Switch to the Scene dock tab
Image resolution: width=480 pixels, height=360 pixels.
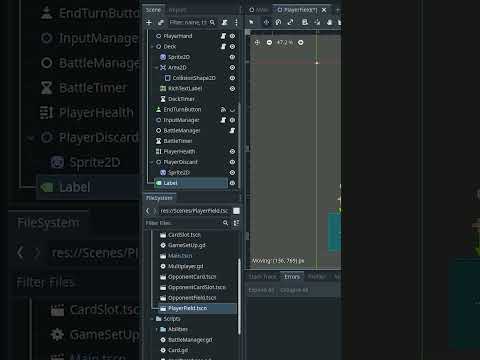coord(153,10)
